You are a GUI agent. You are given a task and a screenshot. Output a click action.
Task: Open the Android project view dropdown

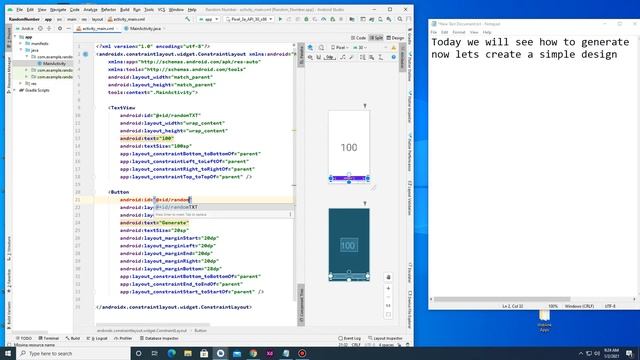(25, 29)
